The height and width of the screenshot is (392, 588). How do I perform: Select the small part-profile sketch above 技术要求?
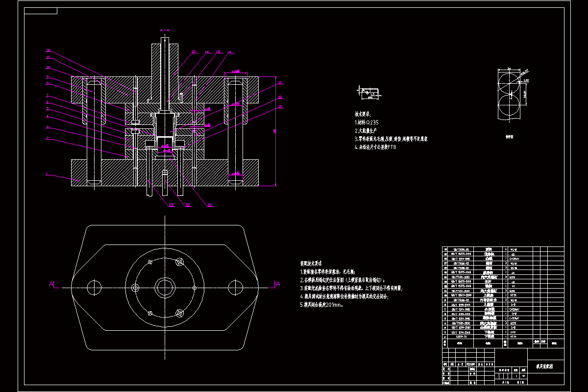pyautogui.click(x=369, y=92)
